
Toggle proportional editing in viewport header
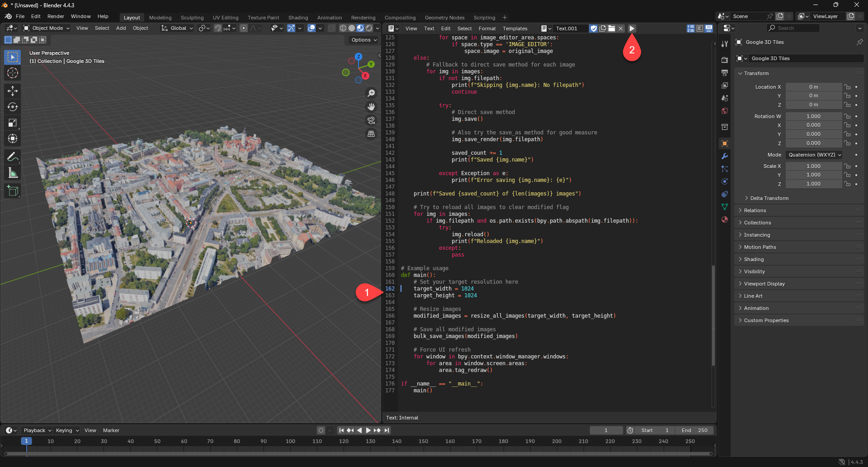244,28
